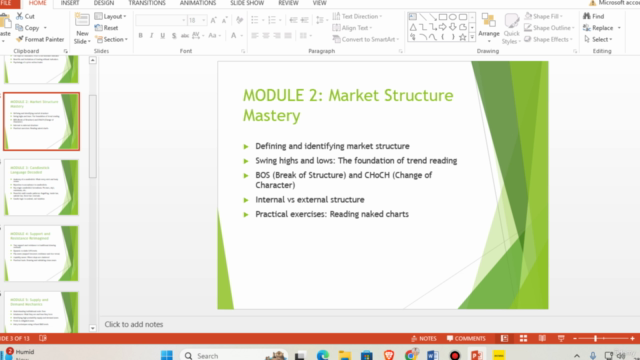The width and height of the screenshot is (640, 360).
Task: Switch to the INSERT tab
Action: pyautogui.click(x=70, y=3)
